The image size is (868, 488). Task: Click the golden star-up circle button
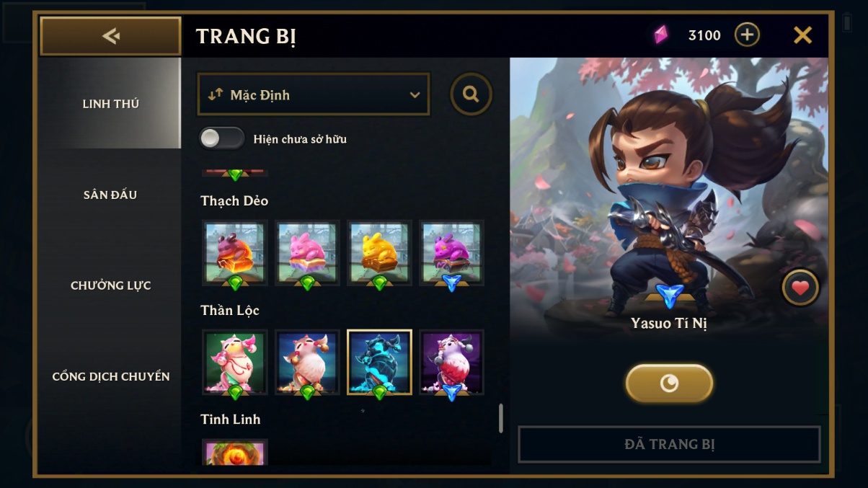pos(669,383)
